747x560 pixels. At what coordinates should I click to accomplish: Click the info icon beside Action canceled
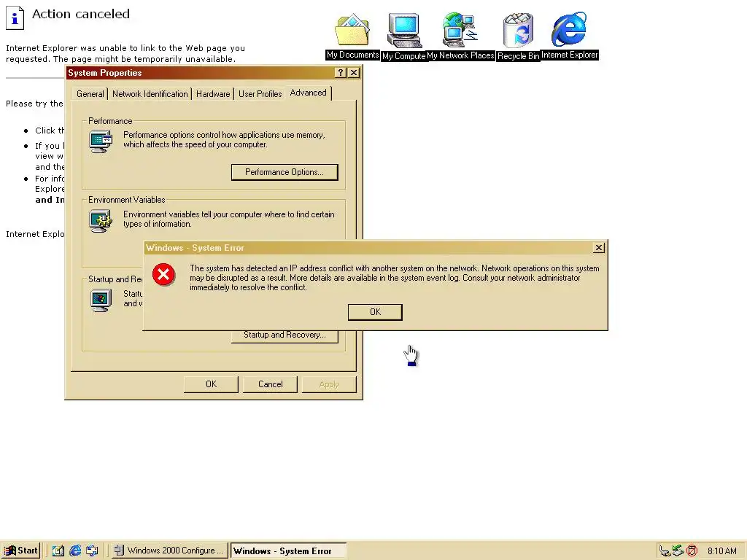pyautogui.click(x=15, y=17)
